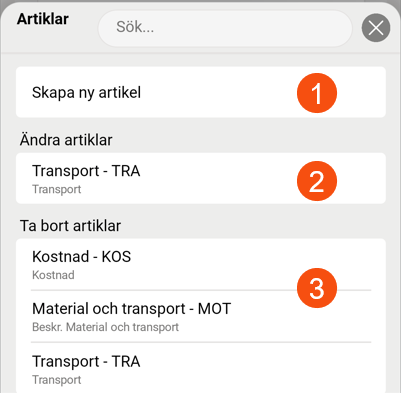Focus the Sök... search field
The image size is (401, 393).
coord(225,28)
